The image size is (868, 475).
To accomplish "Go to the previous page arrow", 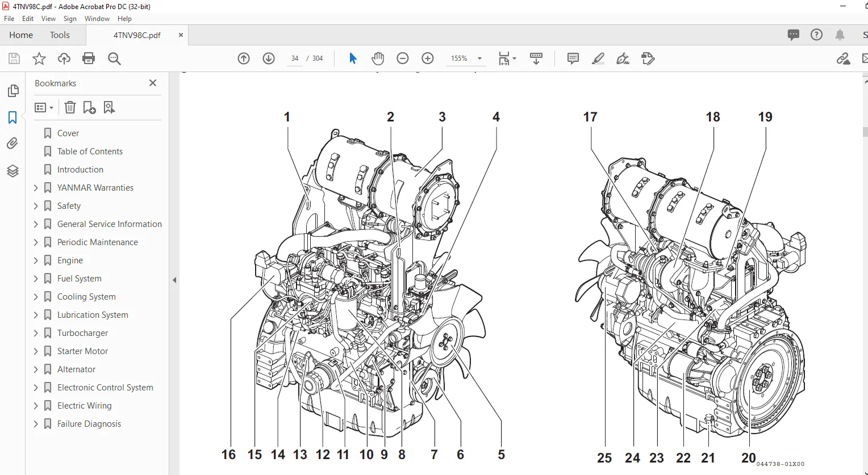I will pyautogui.click(x=244, y=58).
